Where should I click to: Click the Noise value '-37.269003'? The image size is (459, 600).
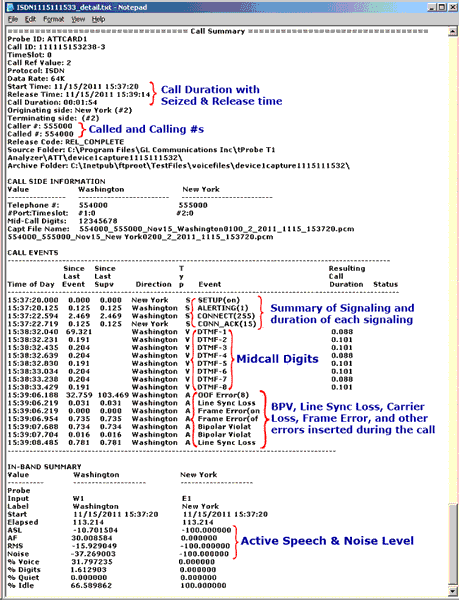tap(94, 554)
